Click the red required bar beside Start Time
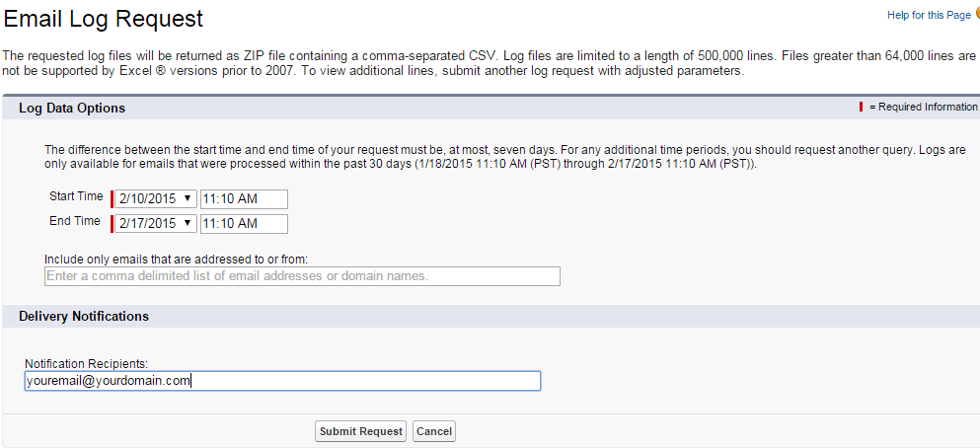980x448 pixels. coord(113,198)
